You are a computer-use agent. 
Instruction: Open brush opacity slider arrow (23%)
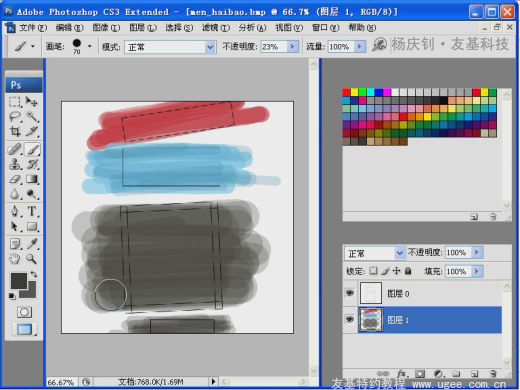pos(293,47)
